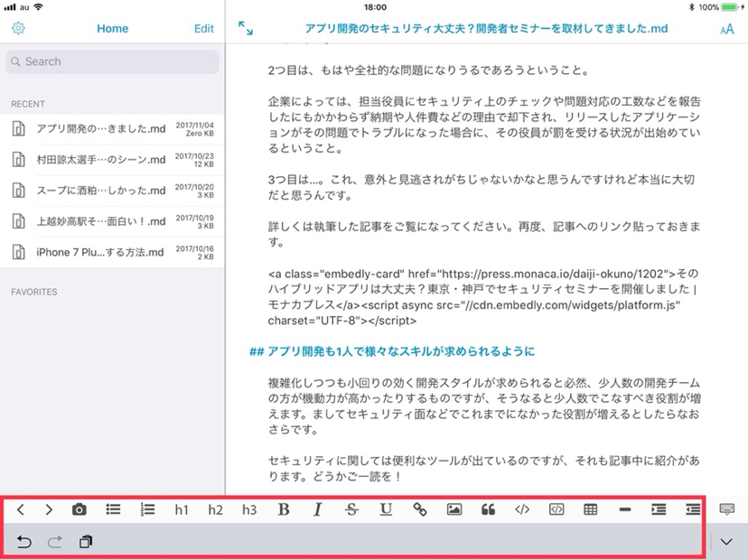748x560 pixels.
Task: Increase indent of the line
Action: pos(659,509)
